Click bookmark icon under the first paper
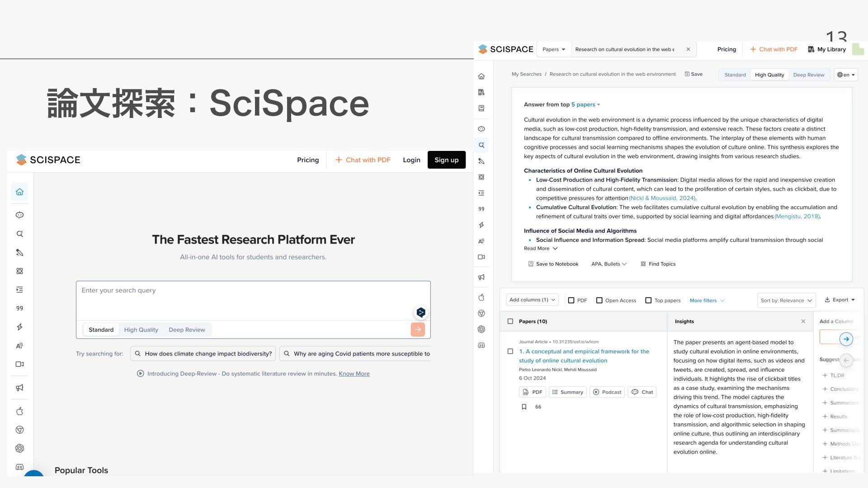The height and width of the screenshot is (488, 868). (x=524, y=407)
